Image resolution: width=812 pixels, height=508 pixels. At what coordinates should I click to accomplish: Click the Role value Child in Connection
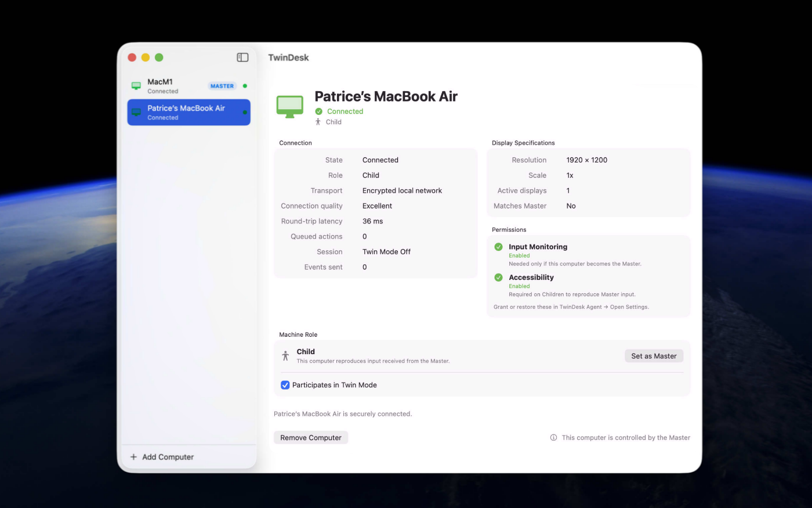371,175
